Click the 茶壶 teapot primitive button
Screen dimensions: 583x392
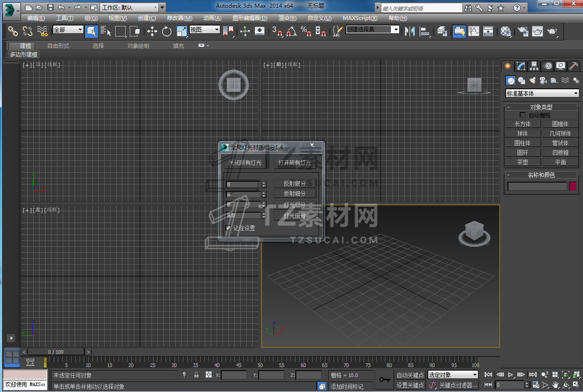[522, 162]
